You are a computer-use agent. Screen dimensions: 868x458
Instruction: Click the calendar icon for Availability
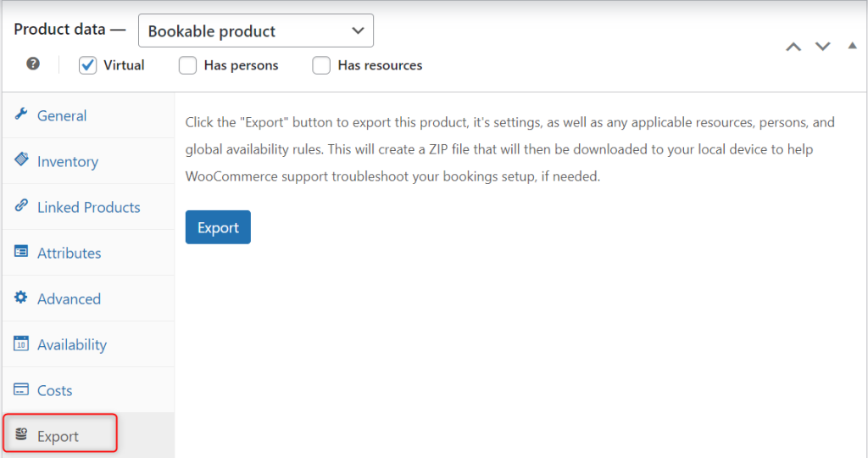(x=21, y=343)
